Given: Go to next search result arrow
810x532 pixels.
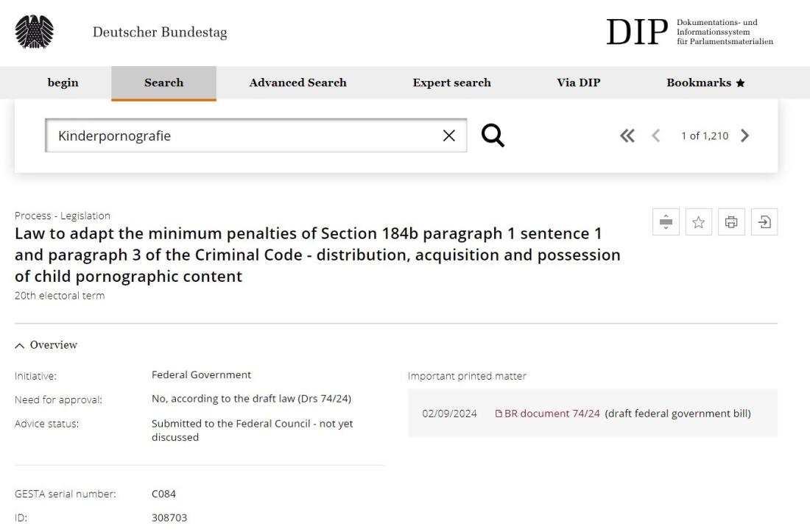Looking at the screenshot, I should (744, 135).
